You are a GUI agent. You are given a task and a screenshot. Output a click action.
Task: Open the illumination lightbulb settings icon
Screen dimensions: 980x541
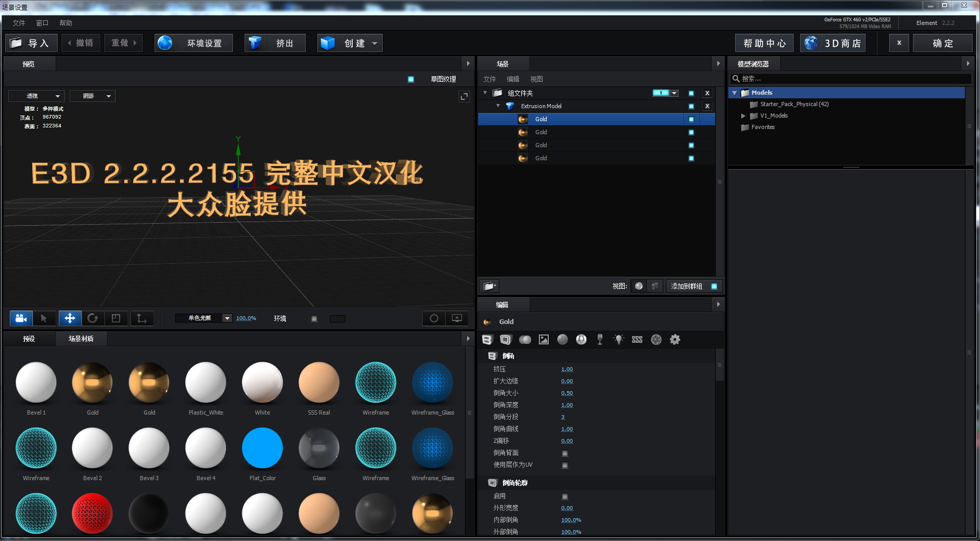pos(618,339)
